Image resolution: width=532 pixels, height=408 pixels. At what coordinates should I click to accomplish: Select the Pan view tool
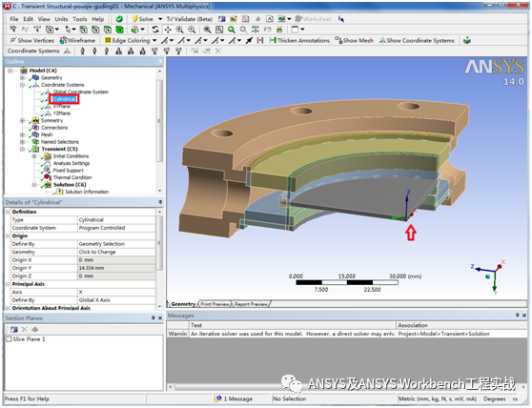168,30
